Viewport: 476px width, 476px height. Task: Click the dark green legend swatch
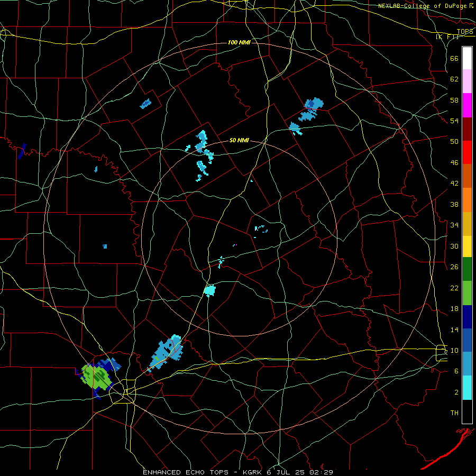(x=467, y=269)
